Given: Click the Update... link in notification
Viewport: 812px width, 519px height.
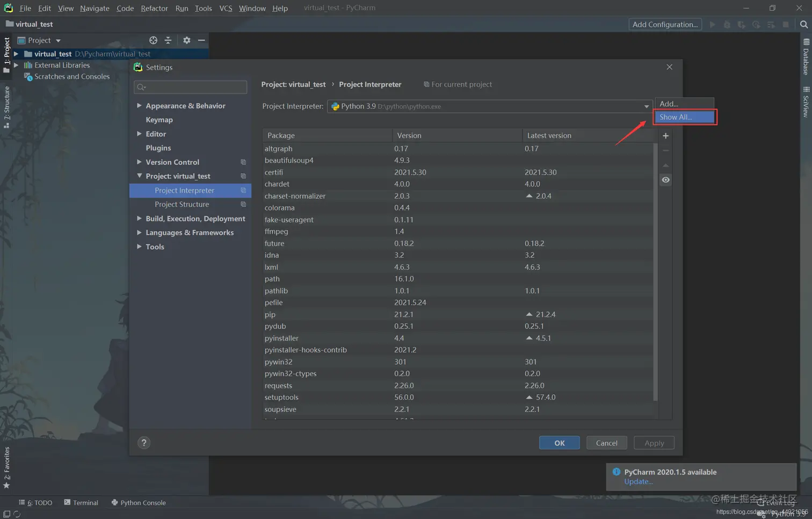Looking at the screenshot, I should pyautogui.click(x=638, y=481).
